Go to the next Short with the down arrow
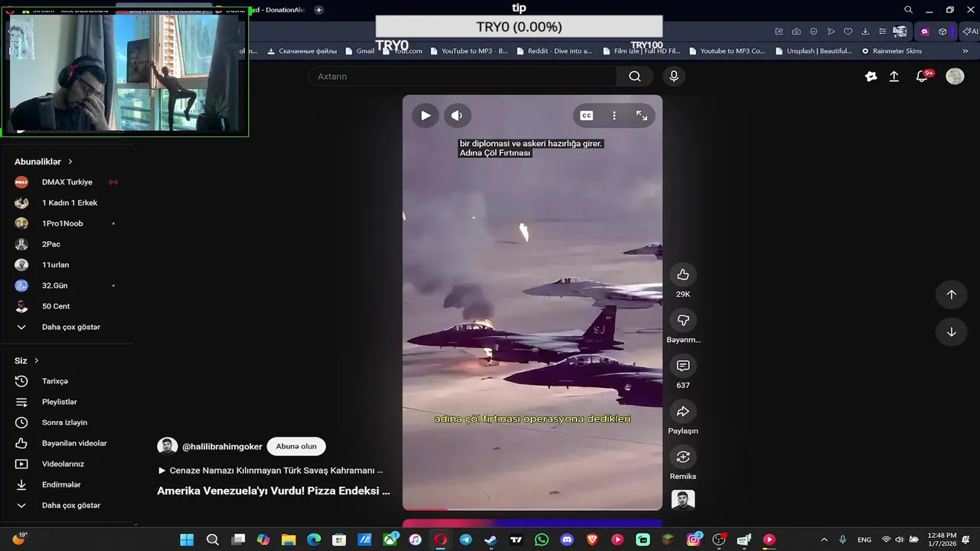The height and width of the screenshot is (551, 980). click(951, 332)
